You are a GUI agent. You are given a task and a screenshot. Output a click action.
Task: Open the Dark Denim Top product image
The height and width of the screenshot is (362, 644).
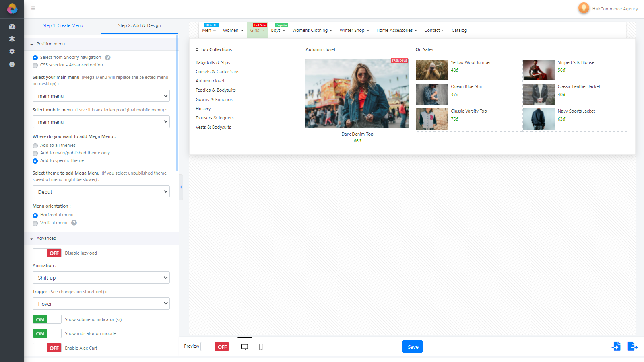(357, 93)
